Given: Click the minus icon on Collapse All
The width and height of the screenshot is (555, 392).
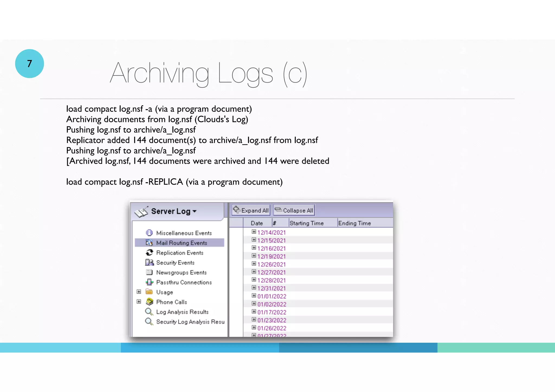Looking at the screenshot, I should click(x=278, y=210).
